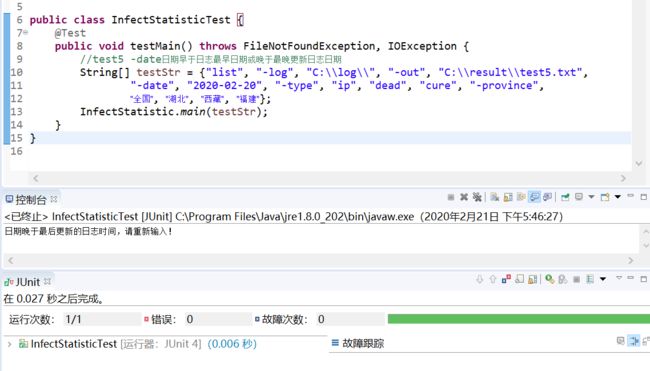
Task: Click the terminated InfectStatisticTest launch description
Action: coord(283,216)
